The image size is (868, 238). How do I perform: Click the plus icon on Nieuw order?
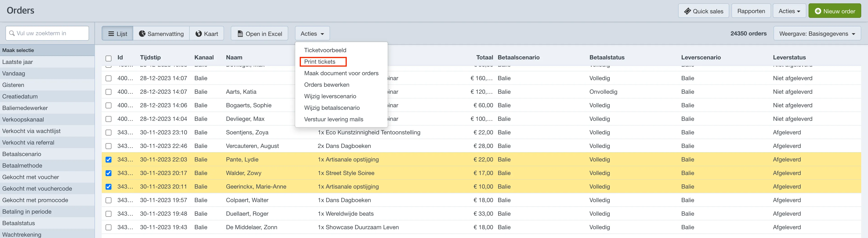pyautogui.click(x=818, y=11)
